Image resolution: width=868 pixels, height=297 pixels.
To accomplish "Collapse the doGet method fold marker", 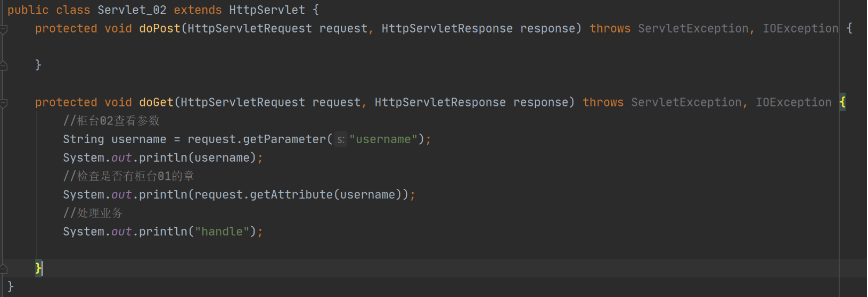I will point(4,103).
